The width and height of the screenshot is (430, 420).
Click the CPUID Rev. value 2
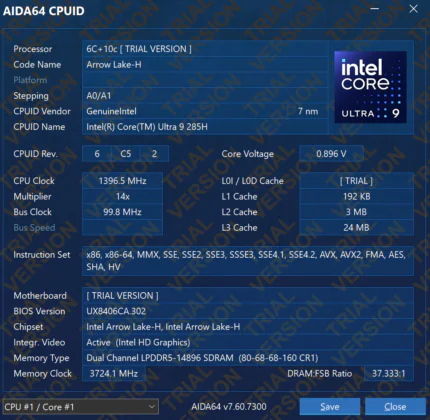[154, 154]
